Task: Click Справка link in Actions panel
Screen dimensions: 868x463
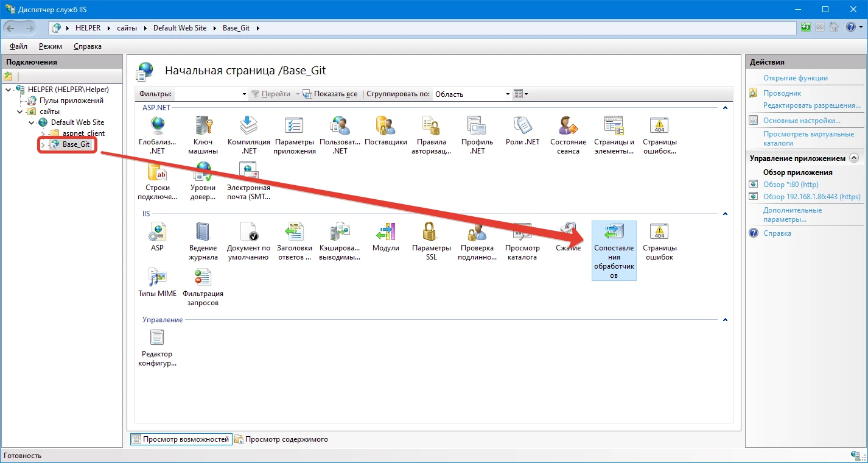Action: coord(777,233)
